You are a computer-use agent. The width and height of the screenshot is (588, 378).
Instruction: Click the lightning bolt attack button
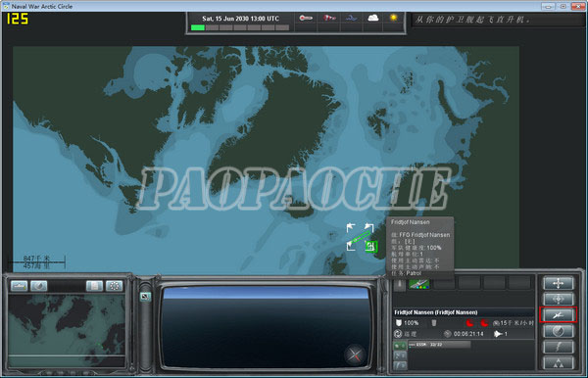(x=558, y=347)
